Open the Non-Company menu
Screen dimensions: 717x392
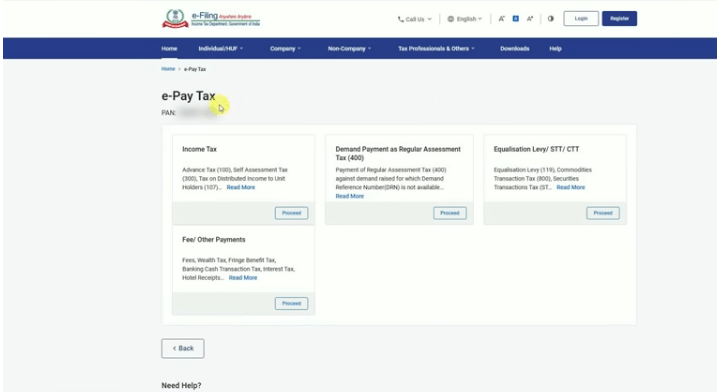pos(349,48)
